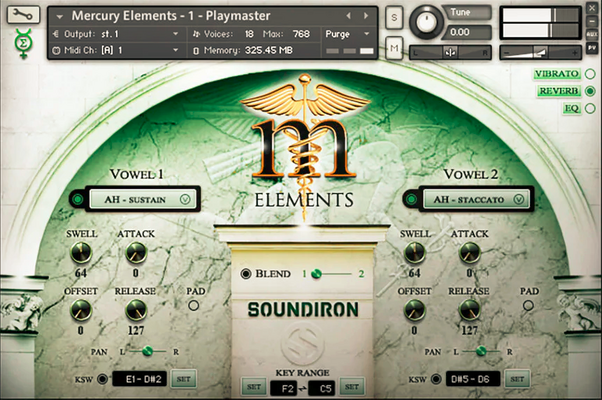
Task: Toggle Vowel 2 power button
Action: [x=411, y=199]
